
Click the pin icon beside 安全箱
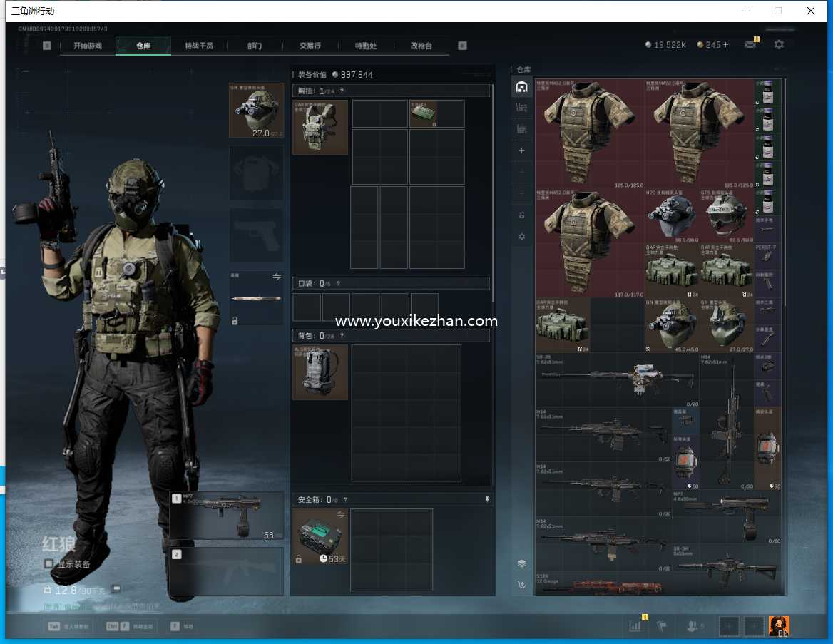click(x=487, y=500)
